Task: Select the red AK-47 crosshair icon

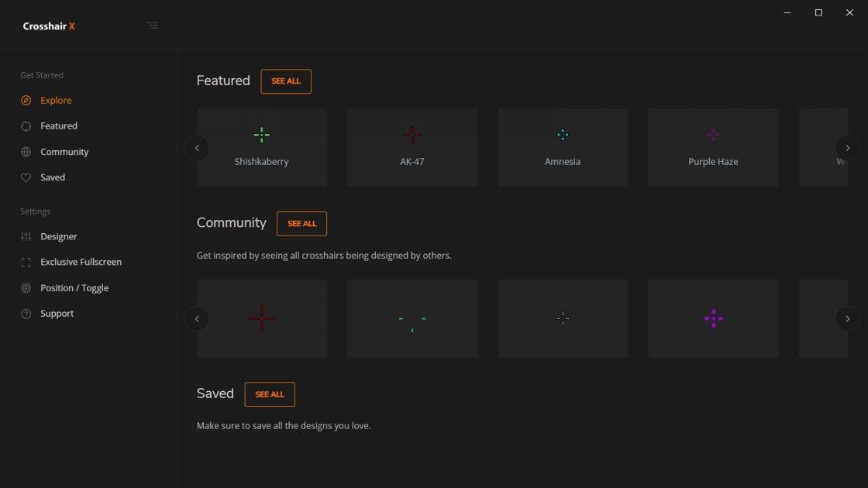Action: click(412, 135)
